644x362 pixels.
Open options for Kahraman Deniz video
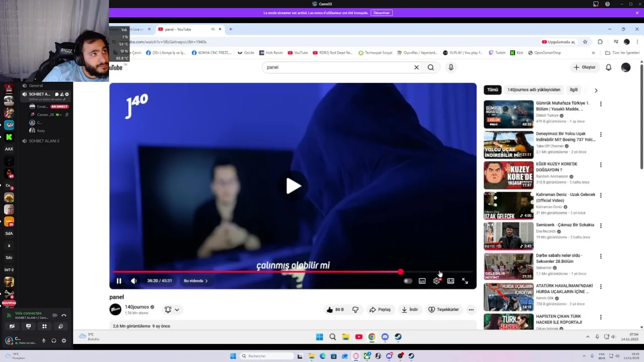[x=600, y=196]
